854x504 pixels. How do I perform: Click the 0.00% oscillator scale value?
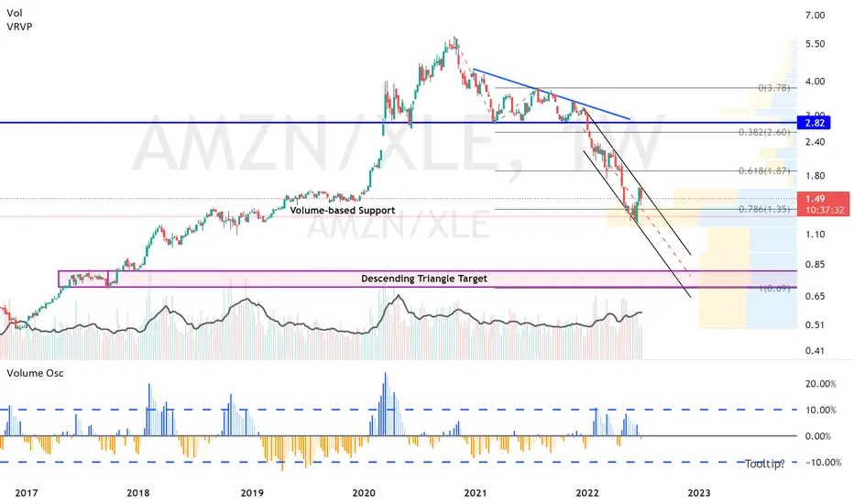click(818, 436)
